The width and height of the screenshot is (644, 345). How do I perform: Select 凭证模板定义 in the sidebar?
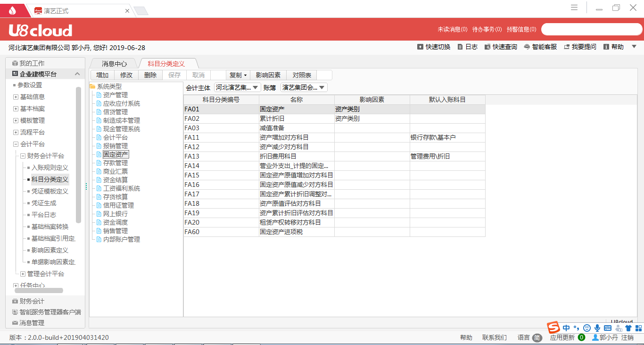tap(50, 191)
